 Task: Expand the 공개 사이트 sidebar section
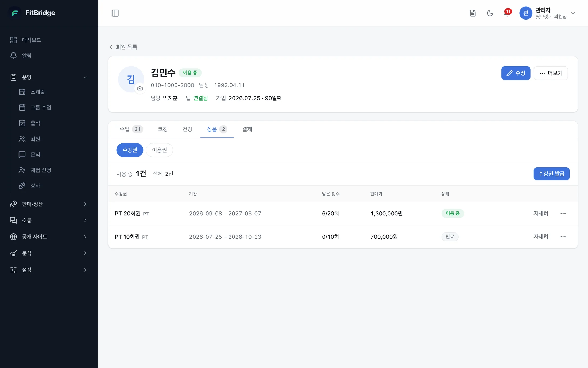coord(49,237)
